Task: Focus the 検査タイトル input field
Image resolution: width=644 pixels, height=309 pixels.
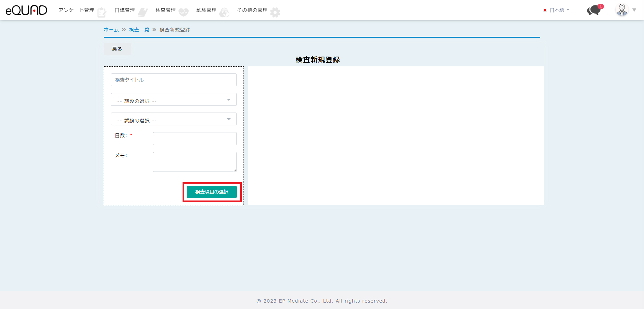Action: pyautogui.click(x=173, y=80)
